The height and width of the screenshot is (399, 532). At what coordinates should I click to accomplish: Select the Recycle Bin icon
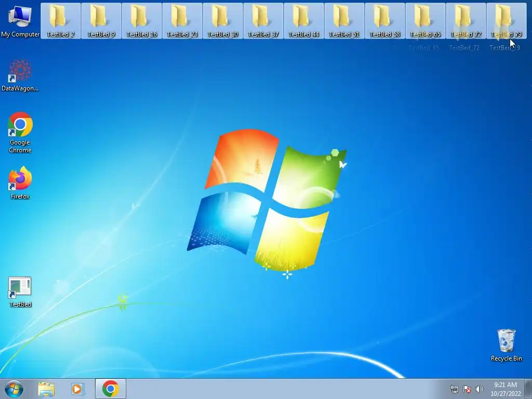pyautogui.click(x=506, y=345)
